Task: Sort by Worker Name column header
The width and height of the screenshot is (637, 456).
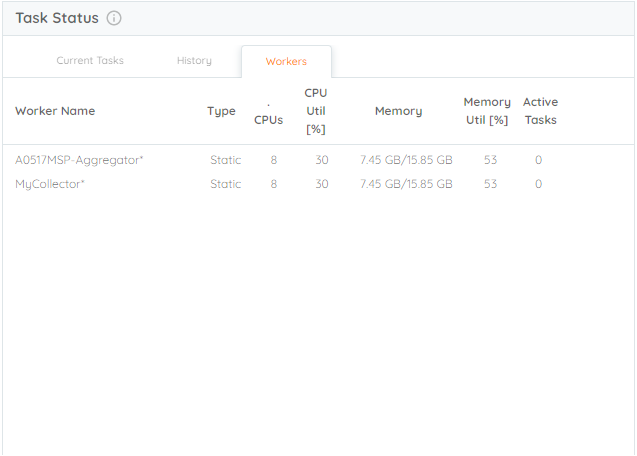Action: [x=55, y=111]
